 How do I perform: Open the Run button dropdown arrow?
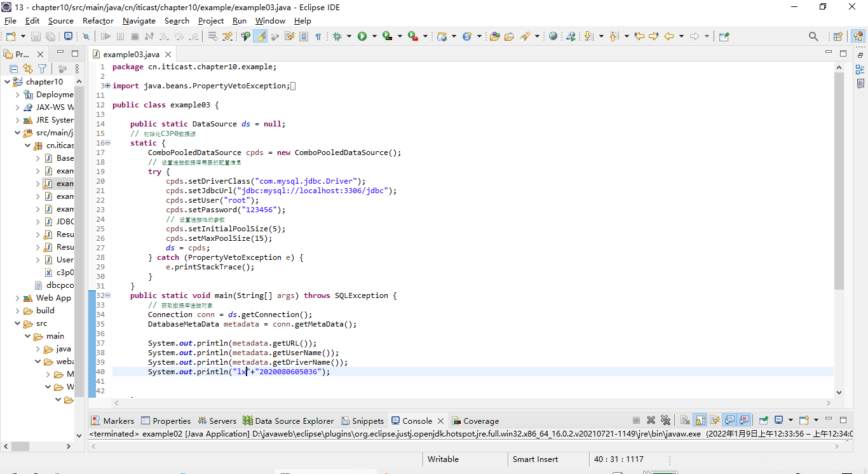pos(374,36)
